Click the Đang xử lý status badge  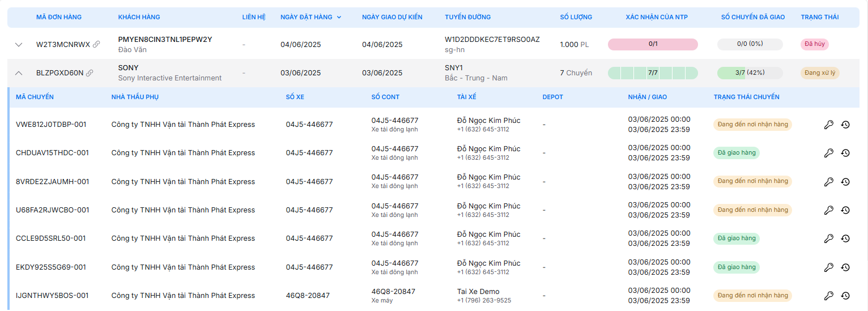point(819,73)
